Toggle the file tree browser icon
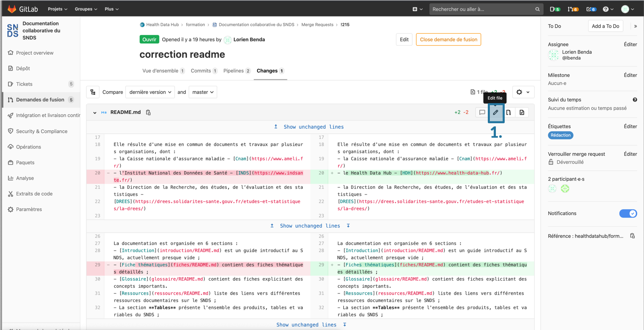The height and width of the screenshot is (330, 644). tap(93, 92)
